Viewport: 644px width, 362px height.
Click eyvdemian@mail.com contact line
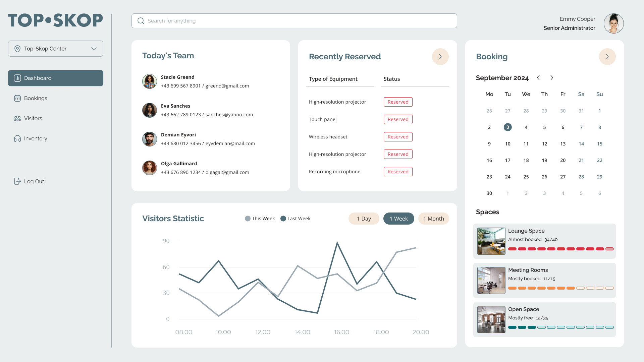point(230,143)
